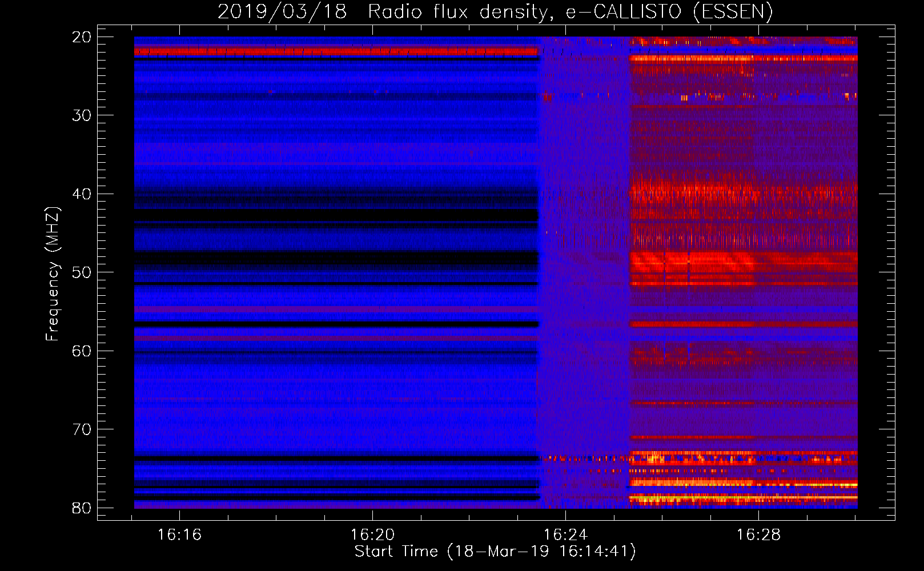Click time tick label 16:20

click(x=372, y=535)
